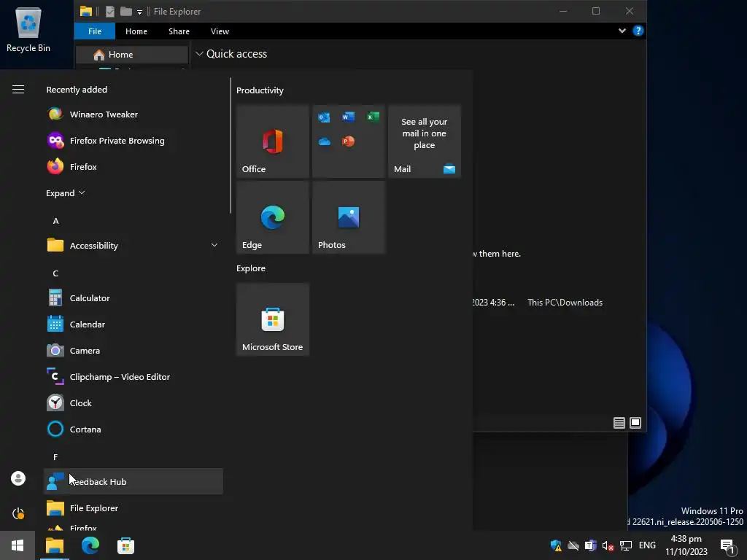This screenshot has width=747, height=560.
Task: Click the Explore group header
Action: (x=251, y=268)
